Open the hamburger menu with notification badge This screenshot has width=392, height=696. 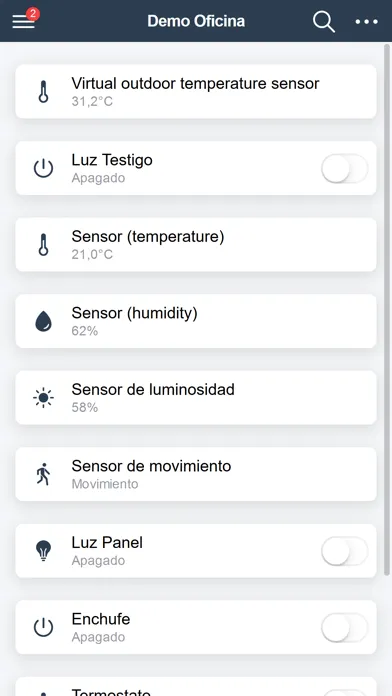25,20
